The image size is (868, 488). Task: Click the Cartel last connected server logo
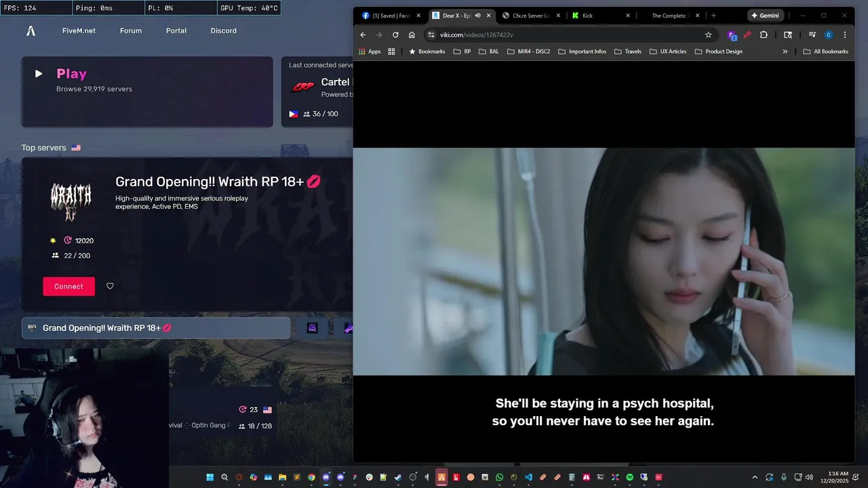coord(302,87)
